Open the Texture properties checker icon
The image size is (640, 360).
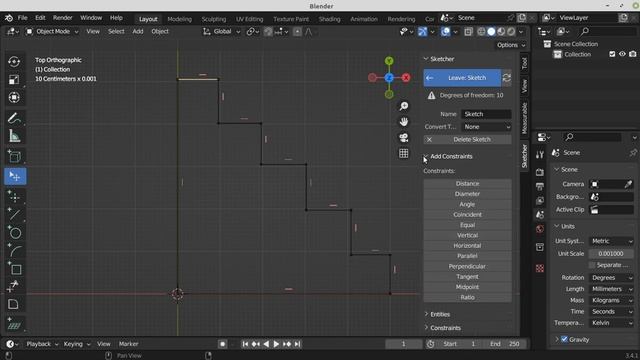[540, 268]
